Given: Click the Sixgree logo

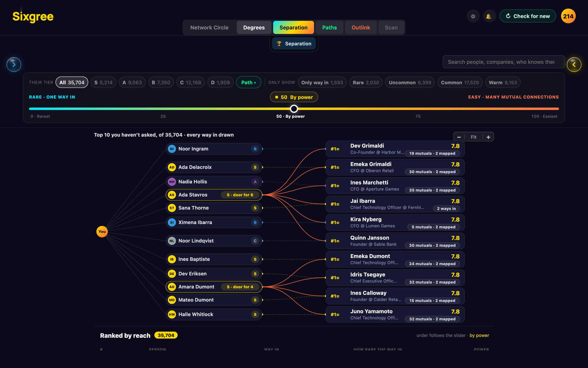Looking at the screenshot, I should (x=33, y=16).
